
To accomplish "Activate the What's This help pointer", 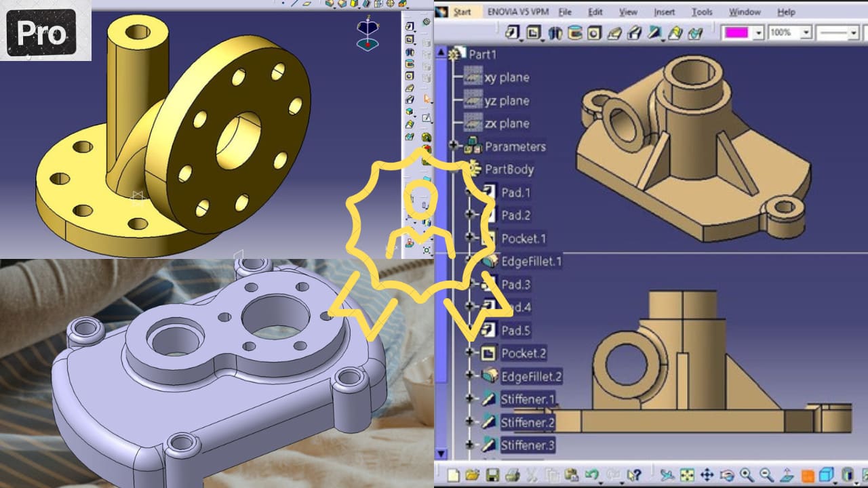I will (634, 475).
